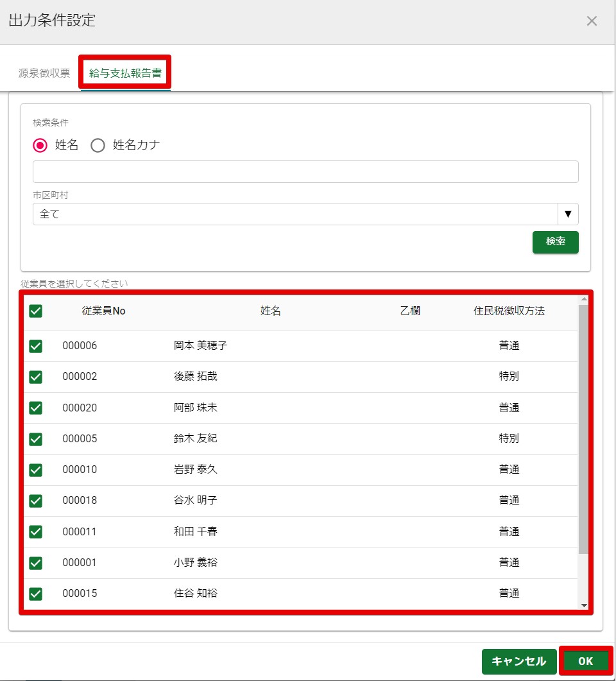
Task: Click the dropdown arrow beside 全て
Action: 568,214
